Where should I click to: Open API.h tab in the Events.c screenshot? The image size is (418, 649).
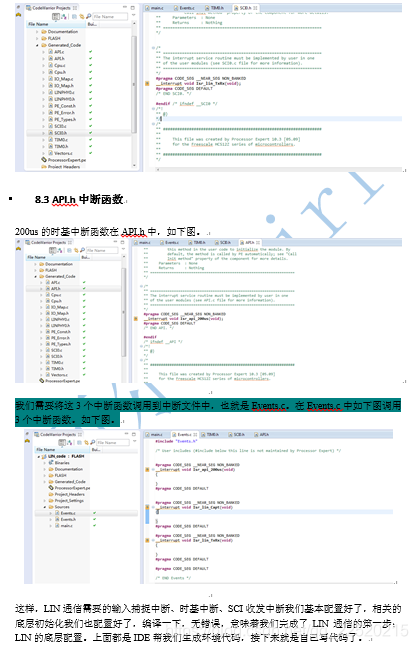tap(262, 434)
